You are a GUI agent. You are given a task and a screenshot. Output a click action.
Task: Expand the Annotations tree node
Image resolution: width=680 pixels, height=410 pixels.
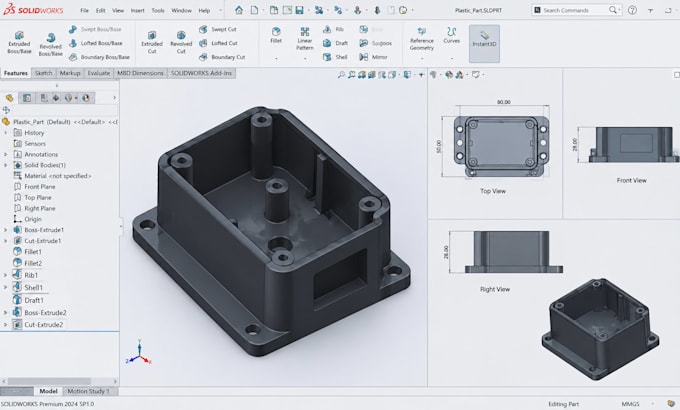pyautogui.click(x=6, y=154)
